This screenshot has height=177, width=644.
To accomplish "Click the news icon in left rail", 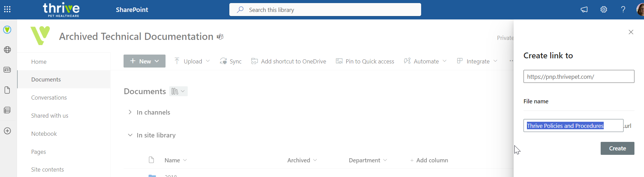I will pos(7,70).
